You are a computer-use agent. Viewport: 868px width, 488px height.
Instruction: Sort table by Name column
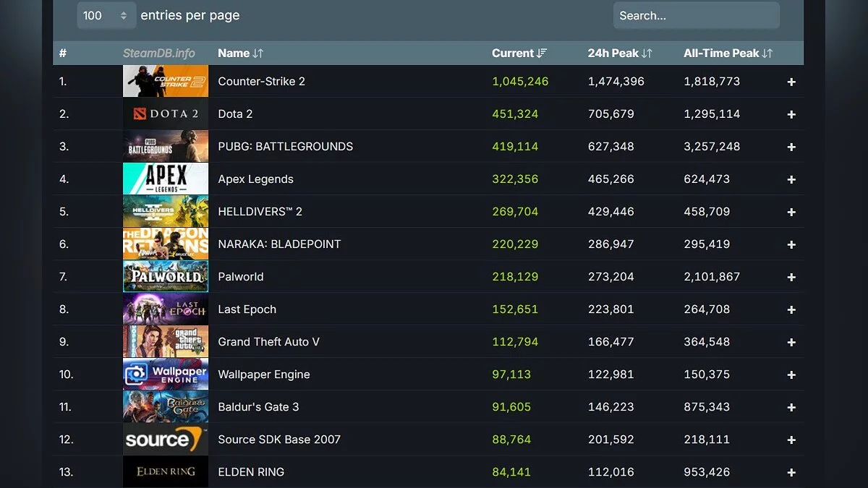pos(241,53)
